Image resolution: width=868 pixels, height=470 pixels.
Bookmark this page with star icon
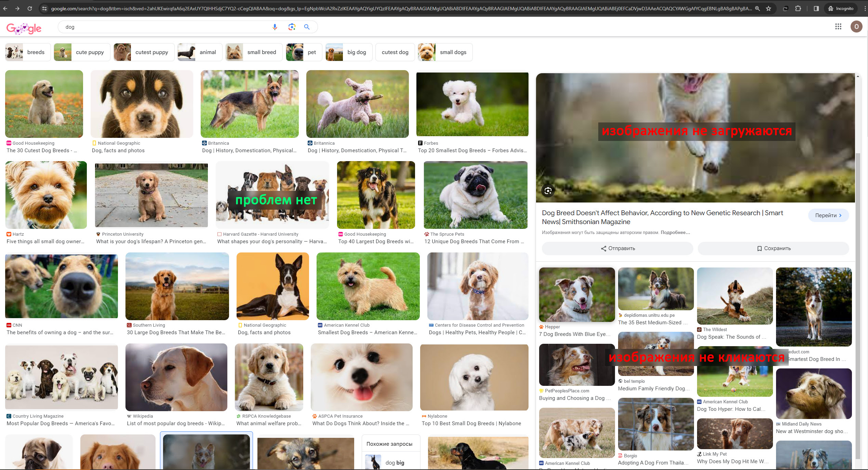tap(769, 9)
